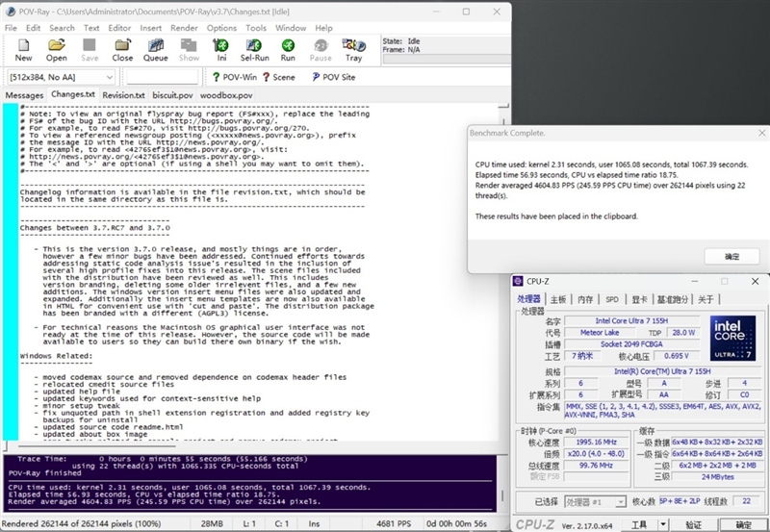Image resolution: width=770 pixels, height=532 pixels.
Task: Start rendering with the Run icon
Action: point(288,49)
